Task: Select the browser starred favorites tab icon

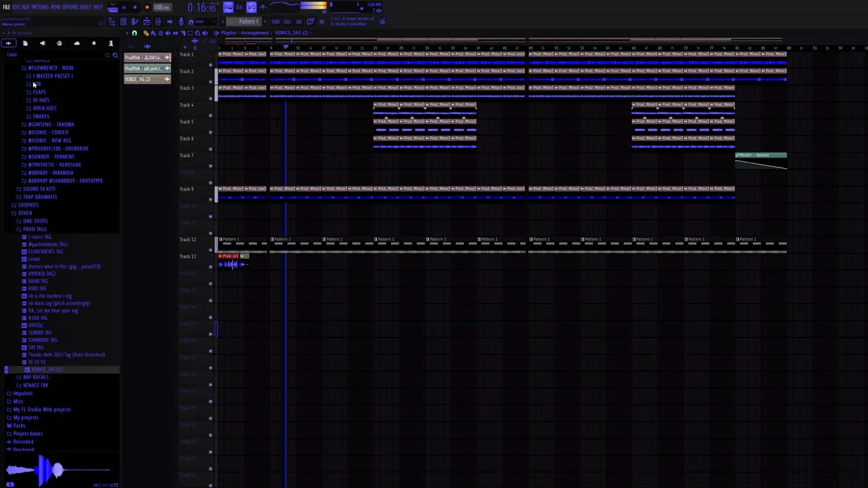Action: click(94, 43)
